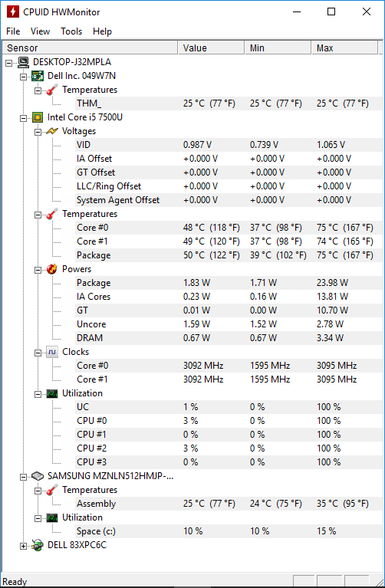Click the CPU Utilization graph icon
Viewport: 385px width, 588px height.
click(x=52, y=393)
